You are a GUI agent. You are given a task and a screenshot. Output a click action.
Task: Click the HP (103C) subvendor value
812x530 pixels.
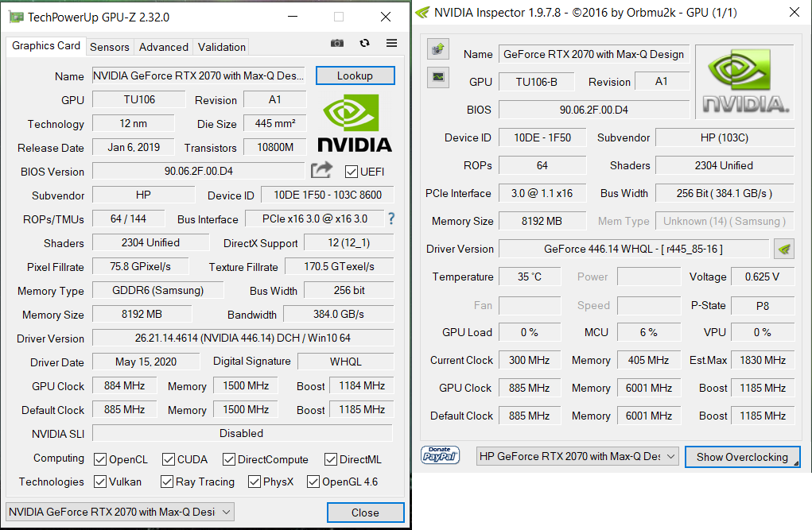[725, 137]
